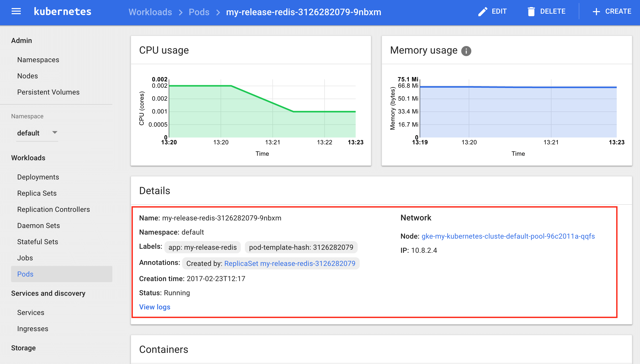This screenshot has height=364, width=640.
Task: Show the Memory usage info tooltip
Action: click(467, 51)
